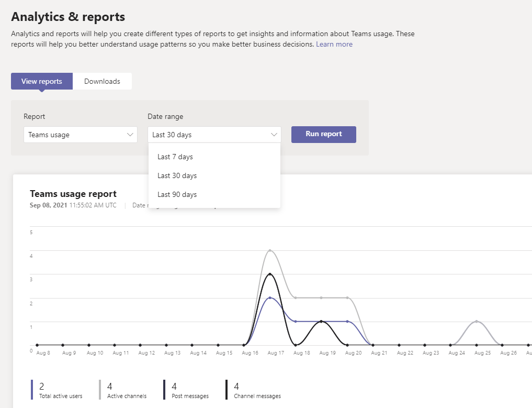Click the black Channel messages swatch
The height and width of the screenshot is (408, 532).
(227, 390)
